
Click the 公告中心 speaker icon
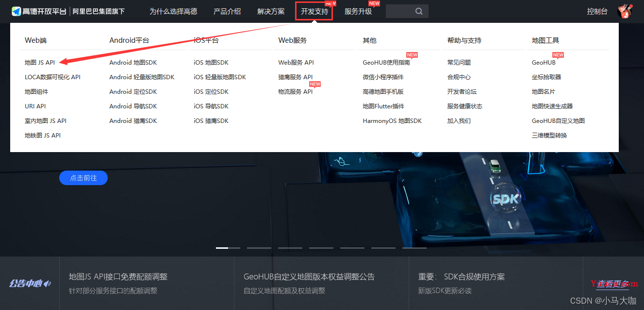(48, 283)
